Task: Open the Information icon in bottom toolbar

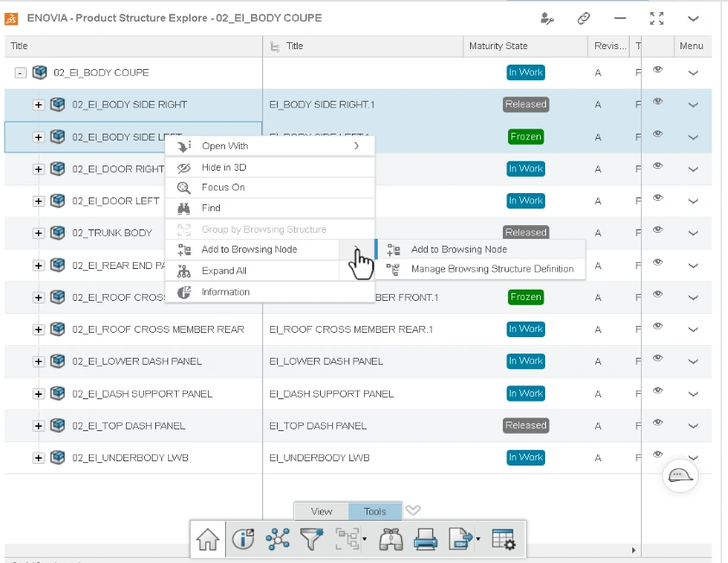Action: (x=243, y=540)
